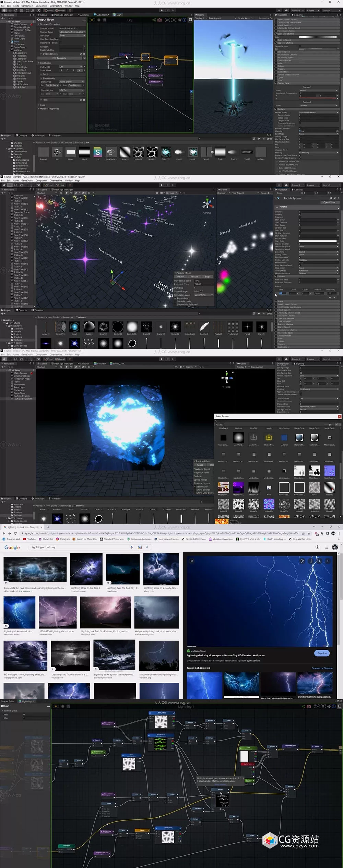The width and height of the screenshot is (343, 868).
Task: Reload the page in Chrome
Action: [15, 533]
